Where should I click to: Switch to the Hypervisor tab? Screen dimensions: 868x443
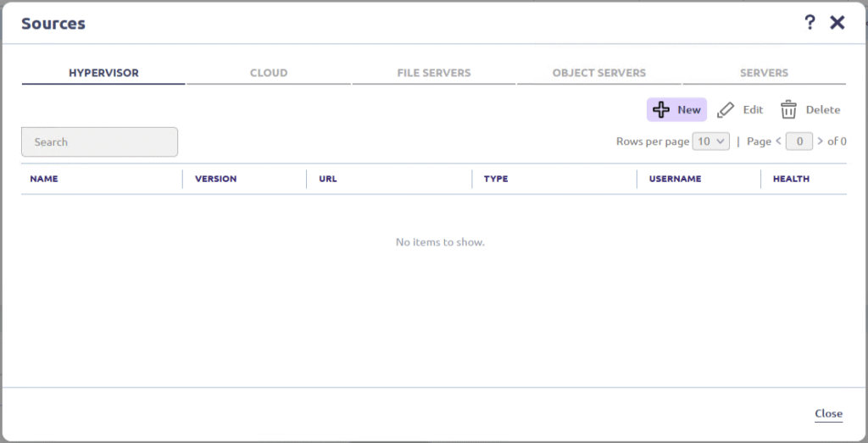coord(103,73)
